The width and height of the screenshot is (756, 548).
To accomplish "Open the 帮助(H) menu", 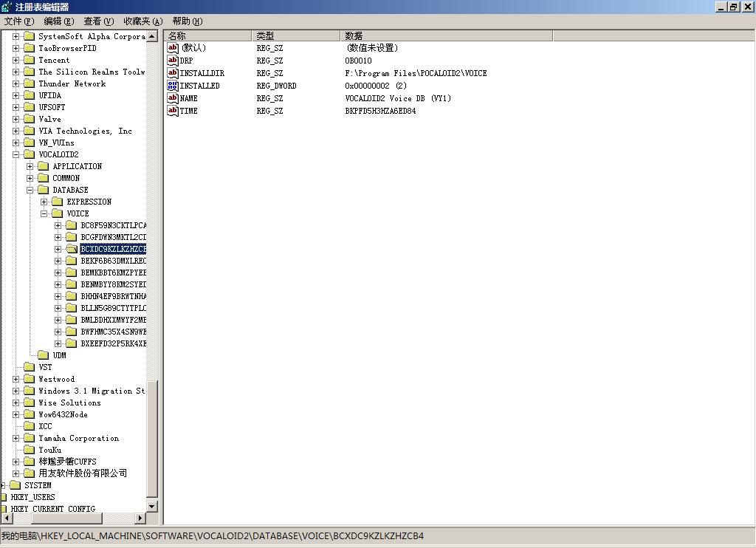I will [188, 21].
